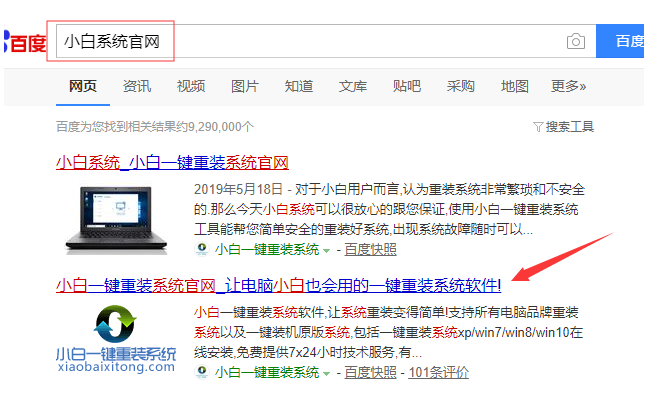Click the camera image search icon
The image size is (655, 412).
[x=576, y=41]
